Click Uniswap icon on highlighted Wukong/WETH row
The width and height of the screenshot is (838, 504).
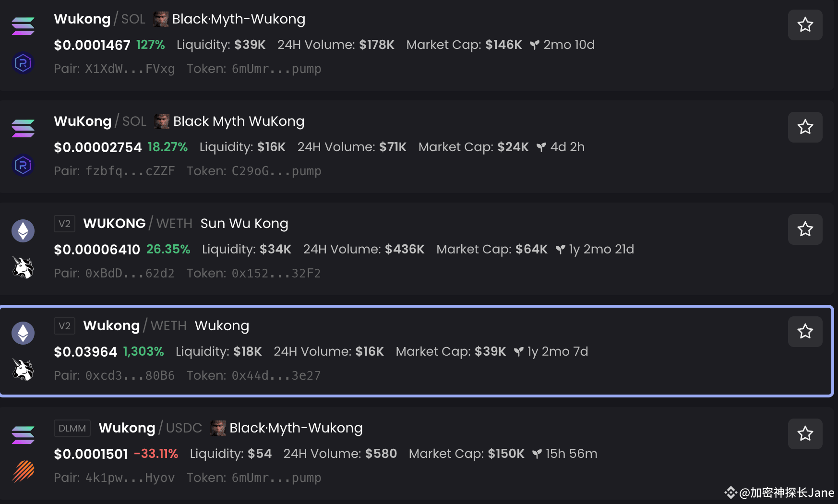(x=23, y=370)
